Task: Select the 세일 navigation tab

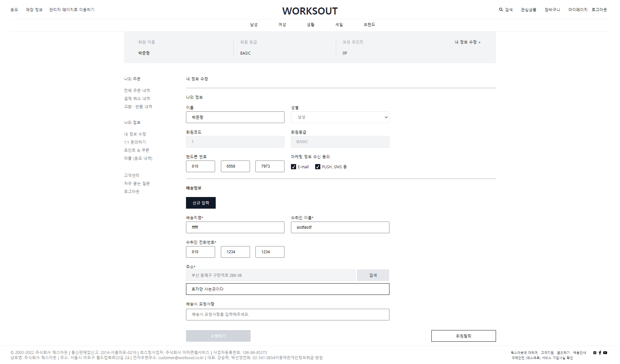Action: tap(339, 25)
